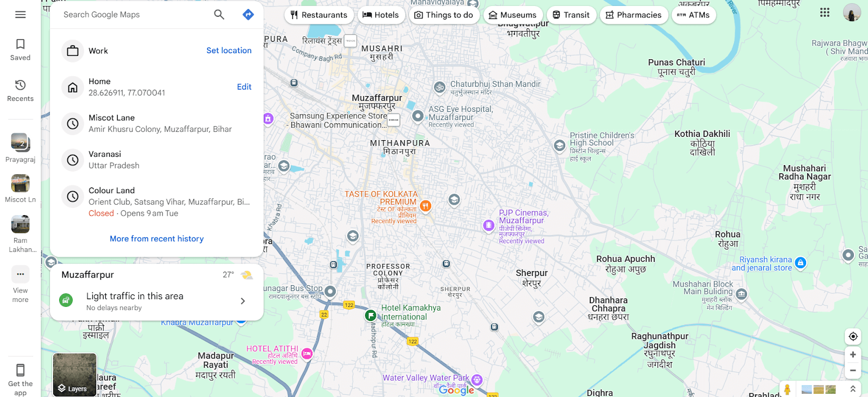Select Taste of Kolkata restaurant pin
This screenshot has width=868, height=397.
(x=426, y=206)
